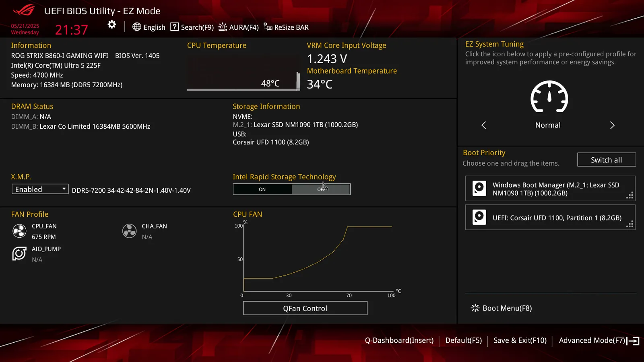Screen dimensions: 644x362
Task: Open the X.M.P. Enabled dropdown
Action: (x=40, y=189)
